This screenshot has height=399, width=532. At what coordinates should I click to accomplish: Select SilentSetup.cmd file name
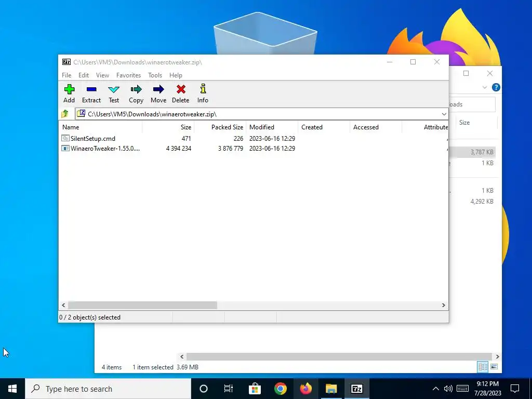[93, 138]
